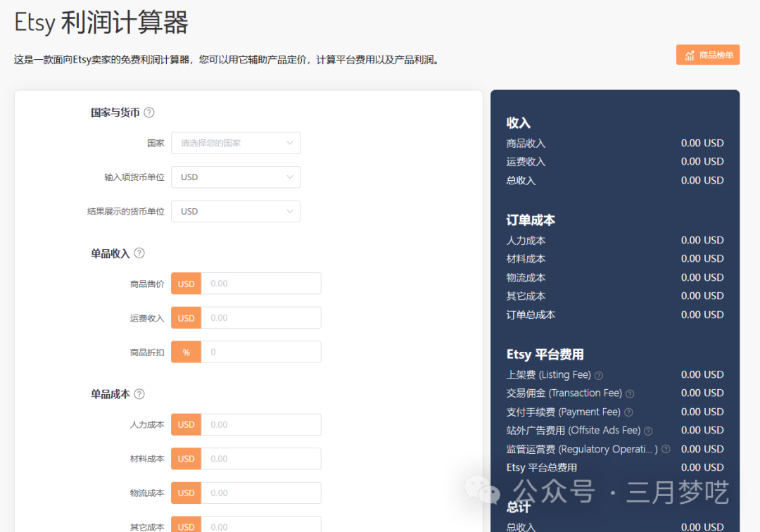Viewport: 760px width, 532px height.
Task: Click the chart icon in the 商品榜单 button
Action: pyautogui.click(x=689, y=55)
